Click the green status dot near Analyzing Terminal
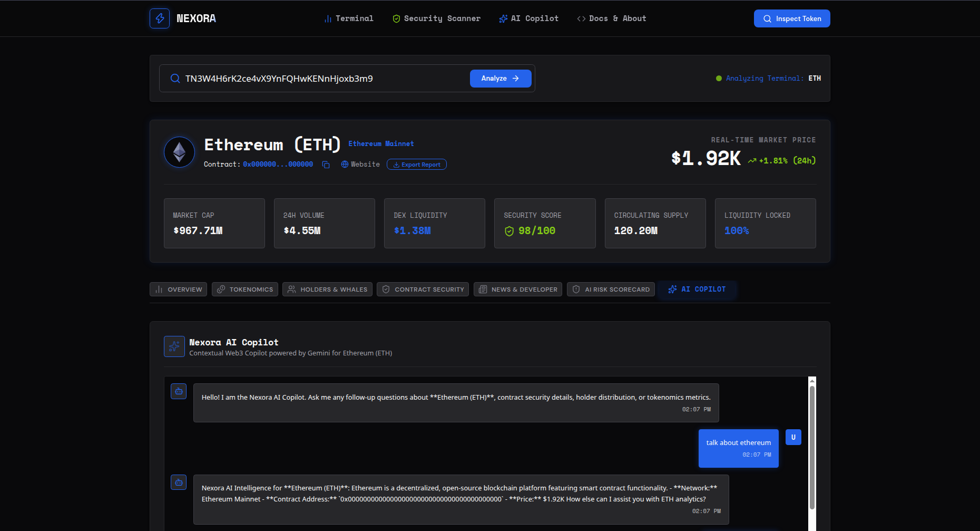Viewport: 980px width, 531px height. click(x=719, y=79)
